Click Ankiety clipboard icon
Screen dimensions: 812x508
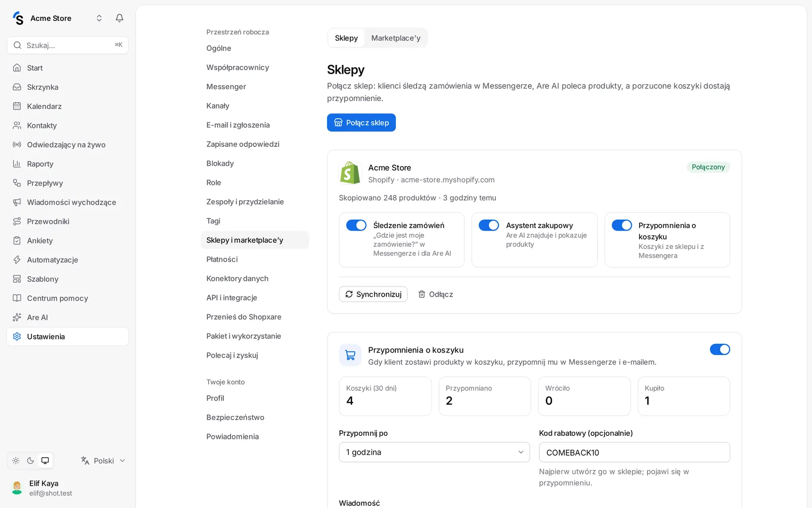(x=17, y=241)
